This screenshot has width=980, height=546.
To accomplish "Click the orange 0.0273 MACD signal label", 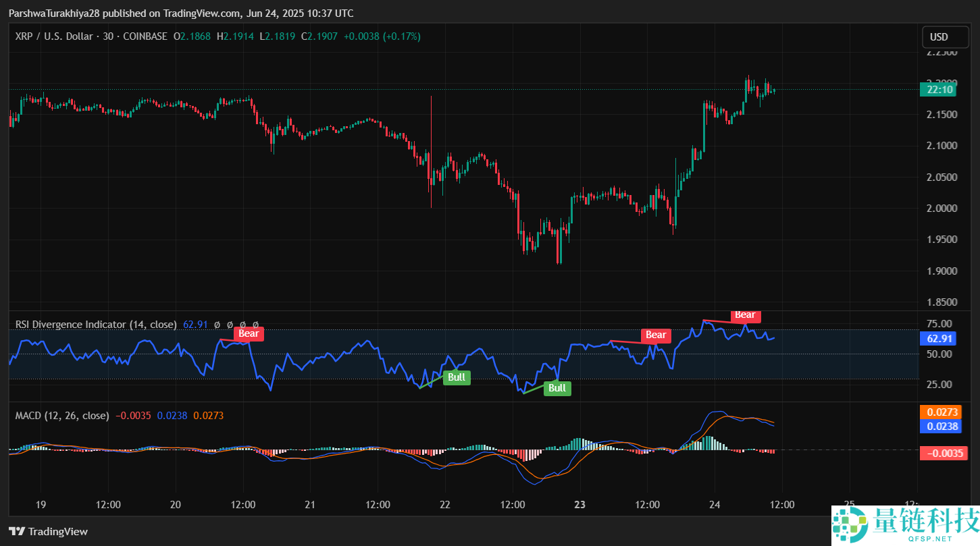I will [939, 412].
